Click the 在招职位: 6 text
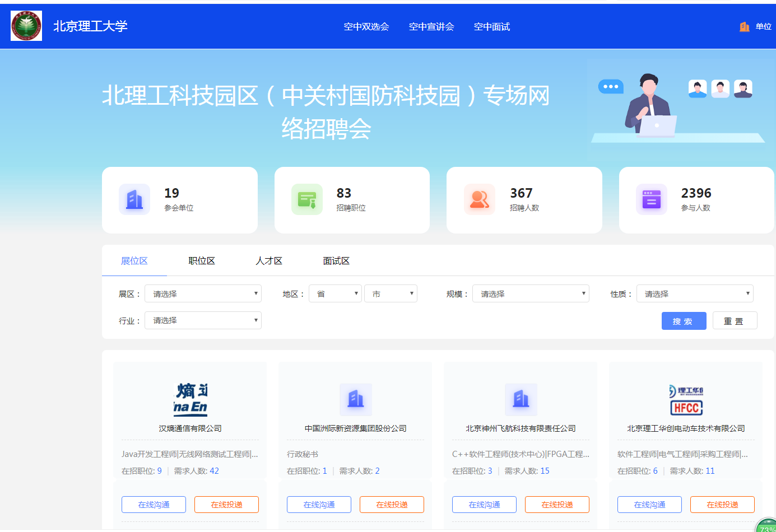The width and height of the screenshot is (776, 532). (638, 471)
